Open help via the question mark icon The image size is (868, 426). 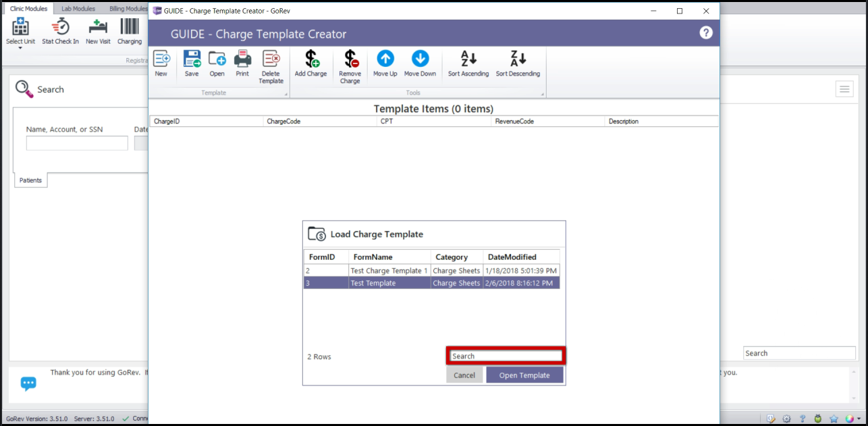pos(706,32)
